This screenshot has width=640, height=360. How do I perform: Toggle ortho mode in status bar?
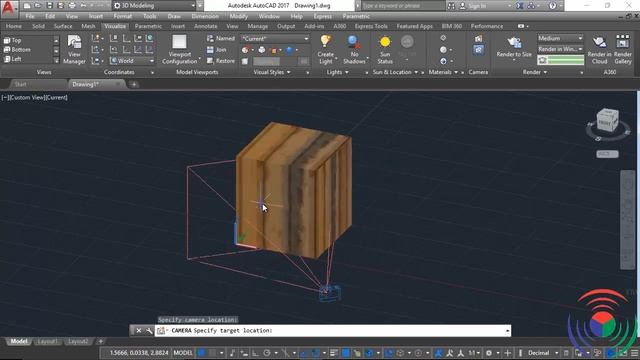pos(255,353)
